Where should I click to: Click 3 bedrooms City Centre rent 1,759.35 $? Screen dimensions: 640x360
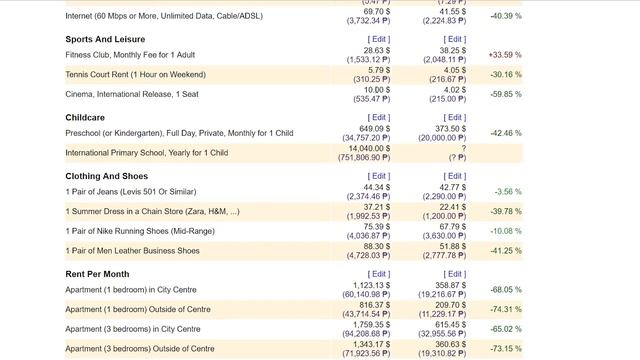click(x=372, y=324)
